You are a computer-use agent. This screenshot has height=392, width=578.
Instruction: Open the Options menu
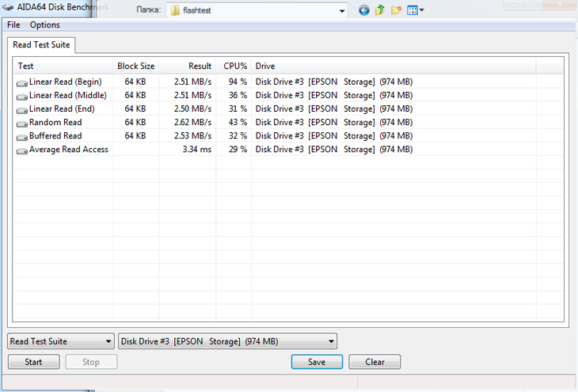click(x=45, y=25)
